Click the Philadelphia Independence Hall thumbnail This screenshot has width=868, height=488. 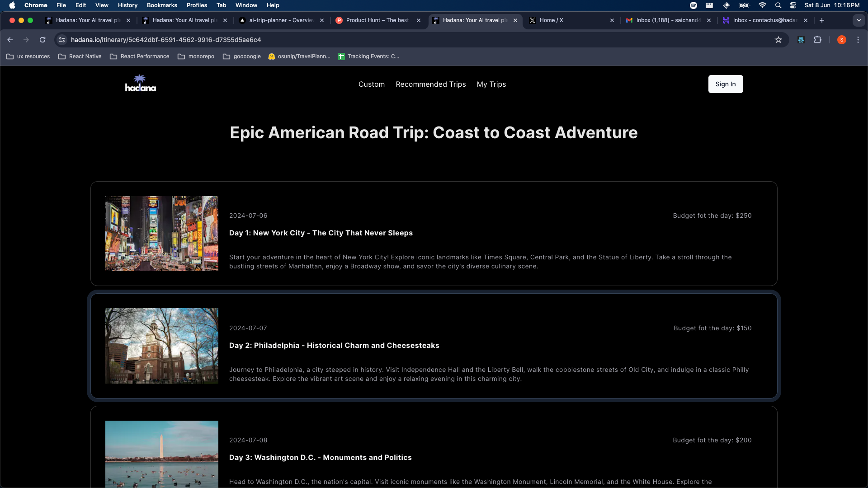pyautogui.click(x=161, y=346)
